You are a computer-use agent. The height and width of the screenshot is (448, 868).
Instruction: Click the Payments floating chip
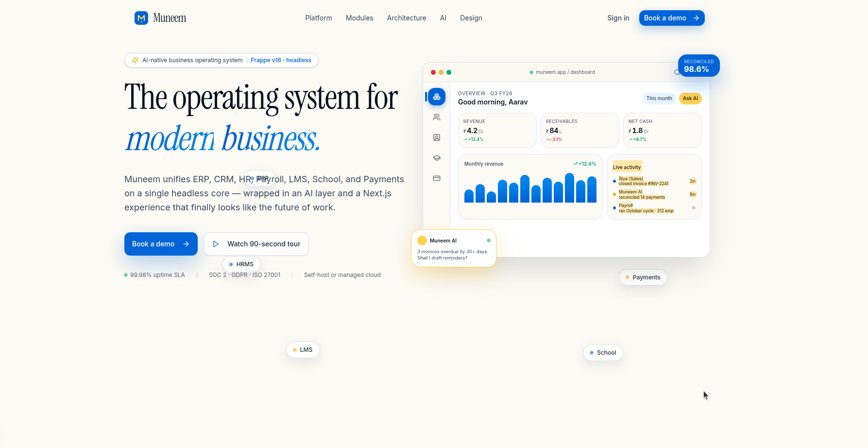click(643, 277)
